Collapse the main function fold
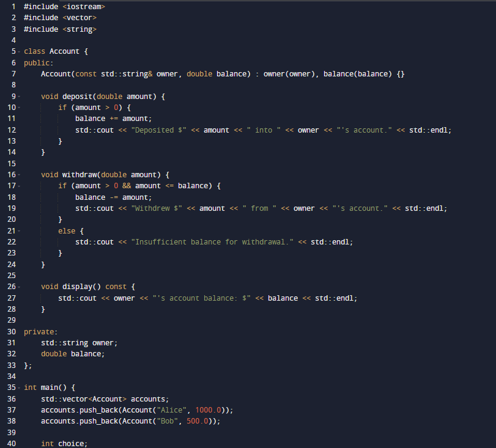496x448 pixels. [x=20, y=387]
